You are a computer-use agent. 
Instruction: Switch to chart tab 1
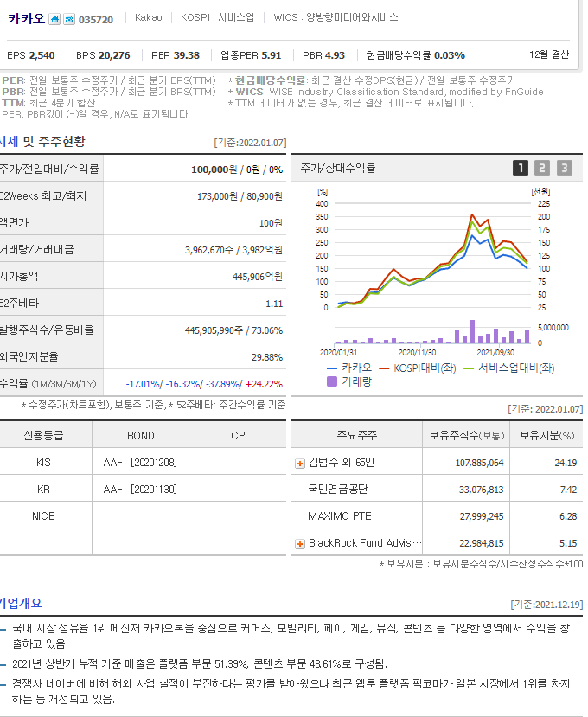tap(521, 169)
